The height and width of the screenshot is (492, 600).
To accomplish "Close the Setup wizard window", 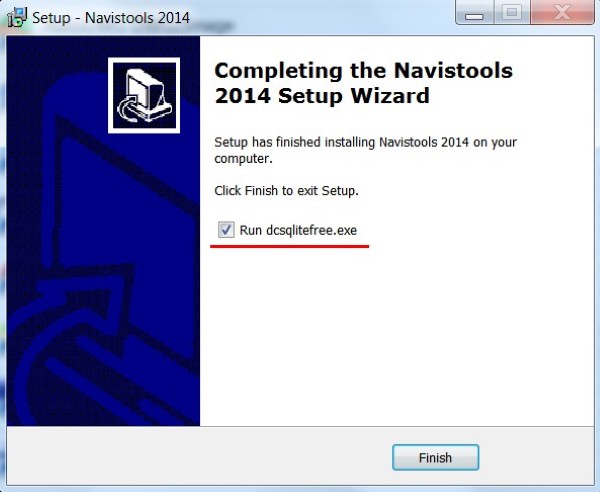I will click(x=562, y=13).
